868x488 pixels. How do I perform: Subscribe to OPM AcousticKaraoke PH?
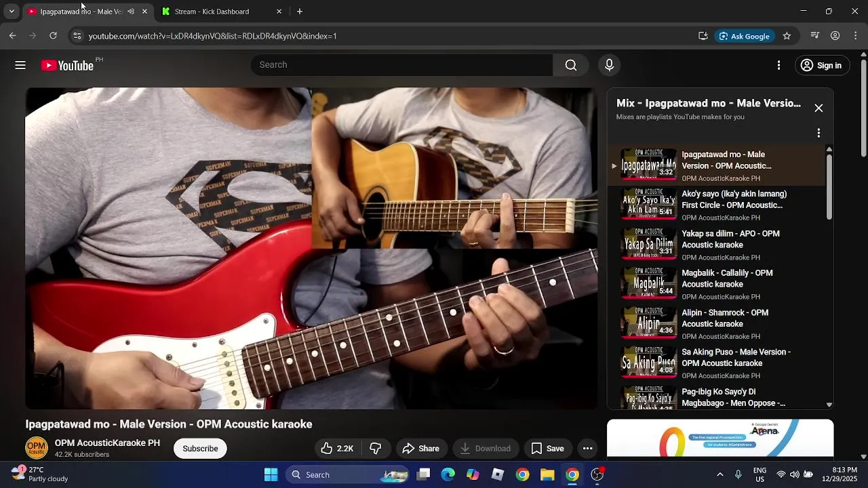coord(200,449)
